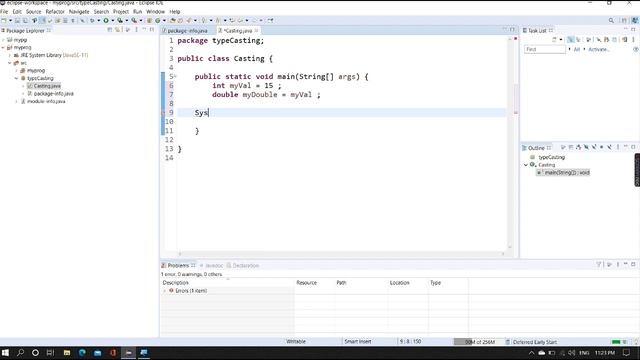Click Coverage run icon in toolbar
The height and width of the screenshot is (360, 640).
click(x=120, y=20)
